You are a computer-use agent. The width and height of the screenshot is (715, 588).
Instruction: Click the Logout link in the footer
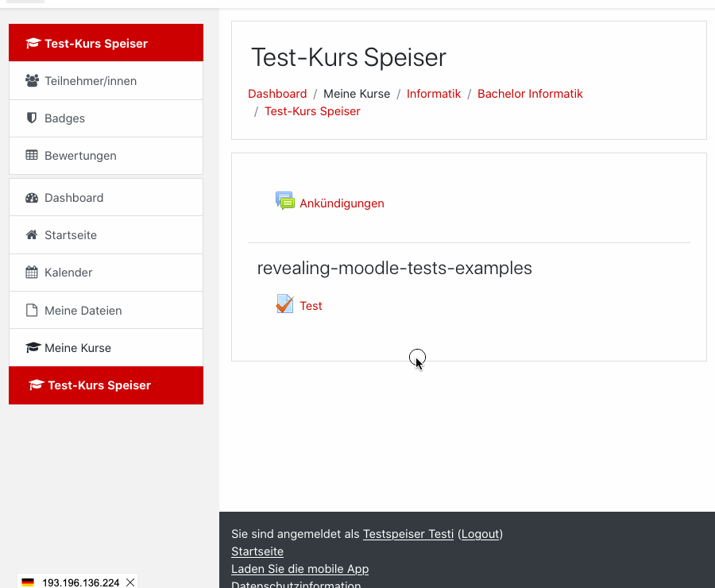tap(480, 534)
